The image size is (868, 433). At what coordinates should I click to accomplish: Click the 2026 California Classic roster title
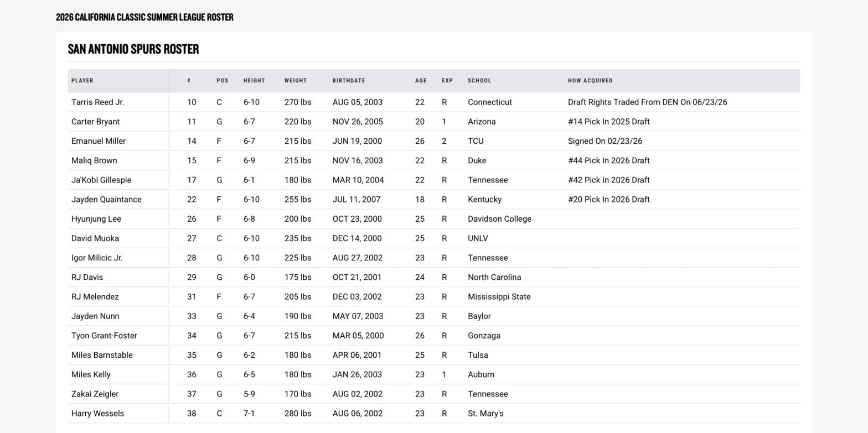coord(144,17)
